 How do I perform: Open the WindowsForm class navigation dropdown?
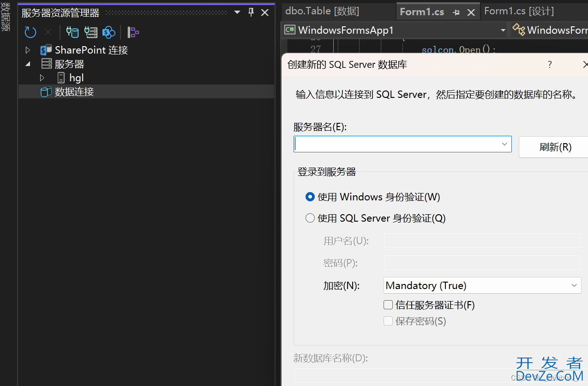click(549, 30)
